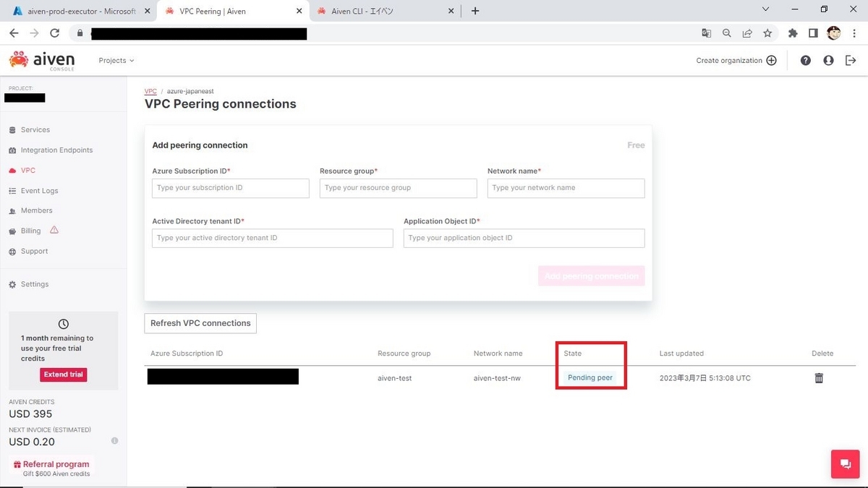
Task: Open Event Logs from the sidebar
Action: [38, 190]
